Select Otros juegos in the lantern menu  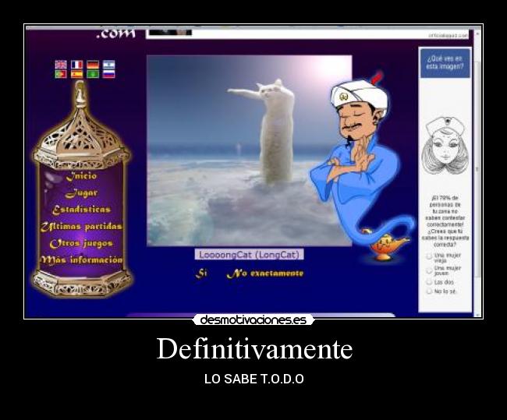[x=81, y=243]
